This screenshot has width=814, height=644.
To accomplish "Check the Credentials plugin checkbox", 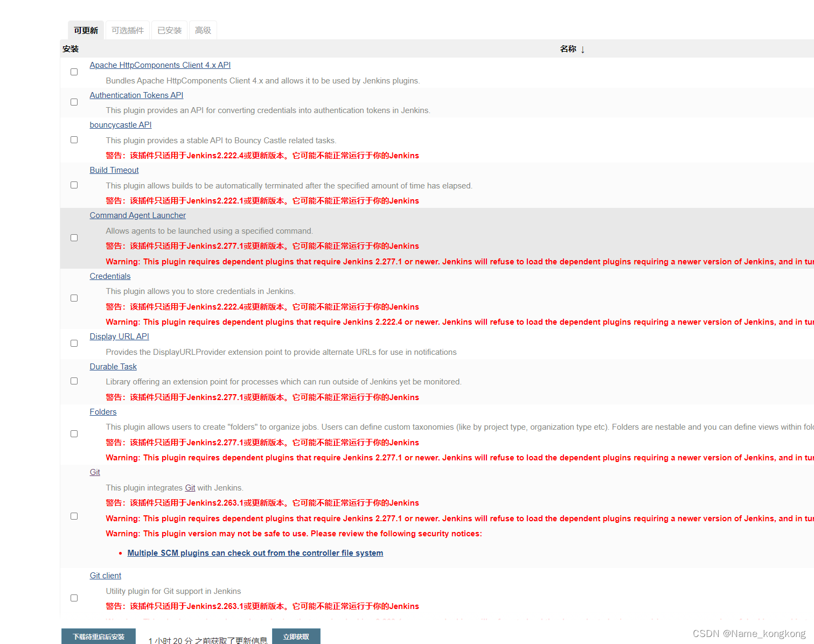I will coord(74,298).
